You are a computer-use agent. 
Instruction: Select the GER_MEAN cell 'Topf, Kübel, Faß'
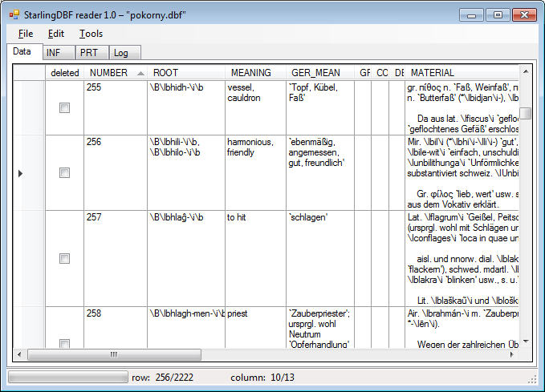click(320, 107)
